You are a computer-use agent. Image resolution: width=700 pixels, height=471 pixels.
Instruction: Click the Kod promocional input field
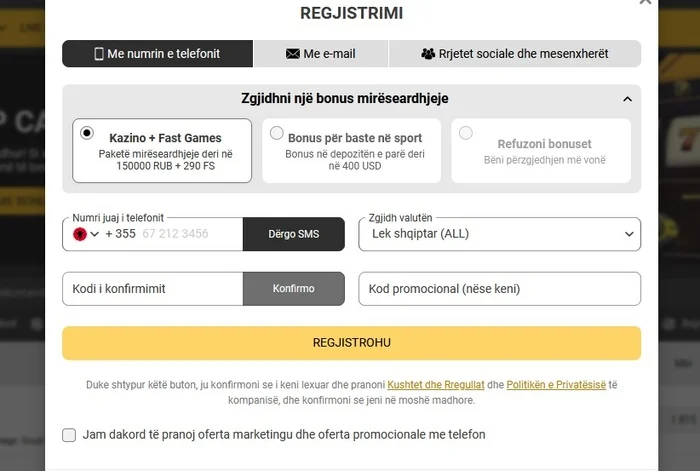499,289
